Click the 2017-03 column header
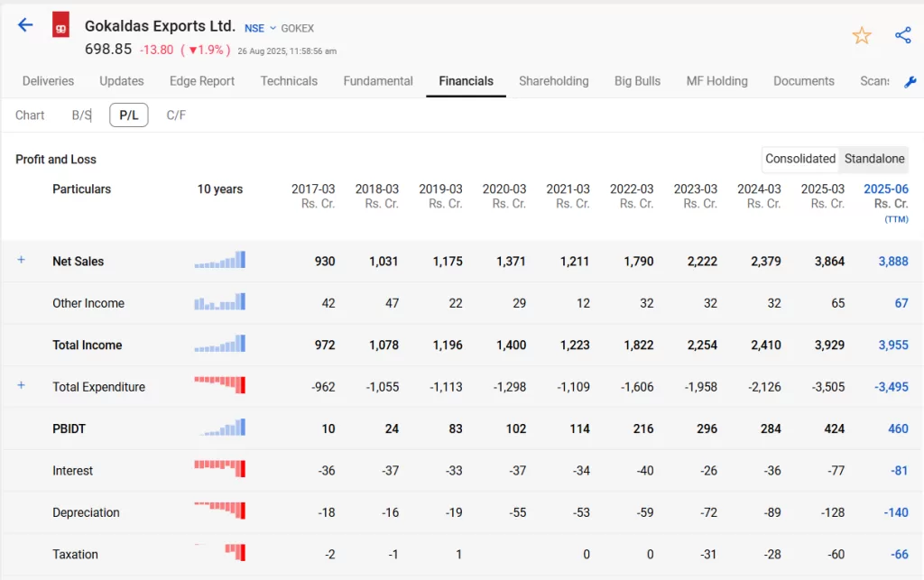The height and width of the screenshot is (580, 924). tap(313, 196)
